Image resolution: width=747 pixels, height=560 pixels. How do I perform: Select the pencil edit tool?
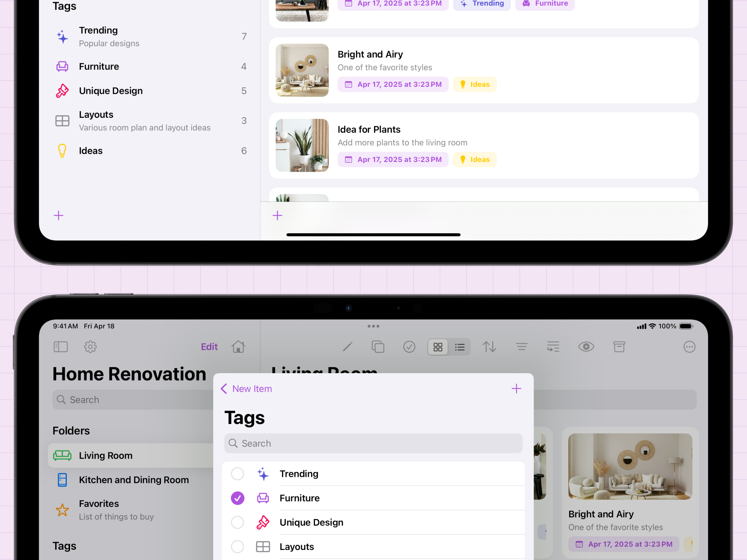tap(347, 347)
